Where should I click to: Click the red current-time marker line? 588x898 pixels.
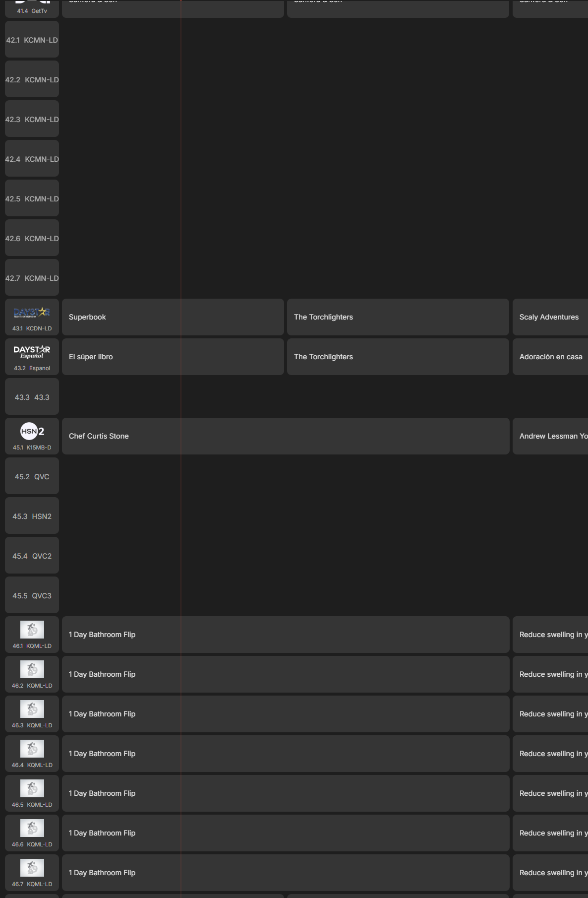181,449
